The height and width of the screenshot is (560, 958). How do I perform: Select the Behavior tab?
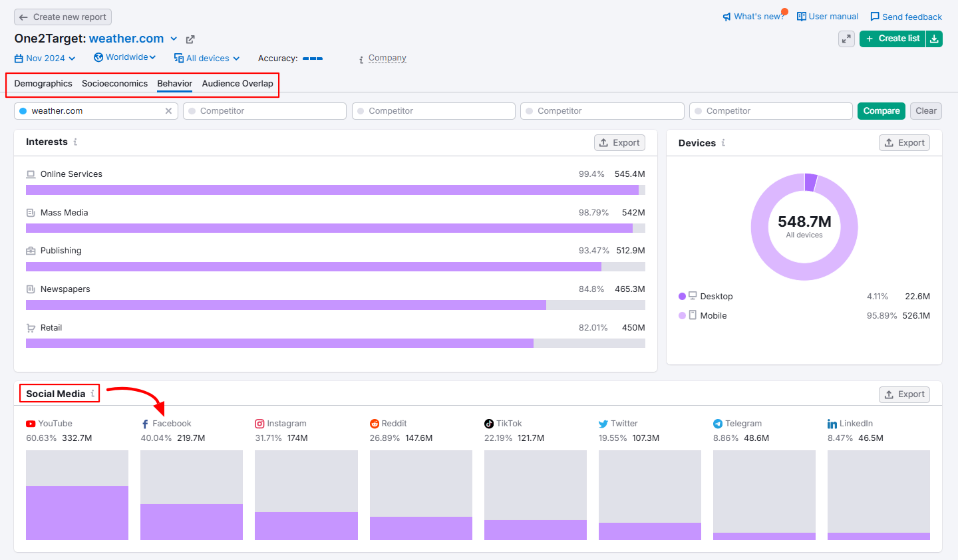coord(175,83)
